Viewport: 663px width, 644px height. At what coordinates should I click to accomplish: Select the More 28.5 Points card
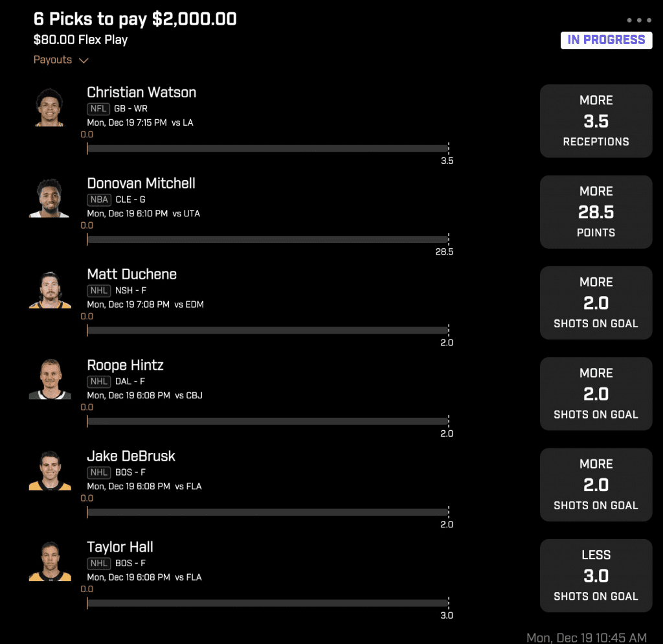click(x=596, y=212)
